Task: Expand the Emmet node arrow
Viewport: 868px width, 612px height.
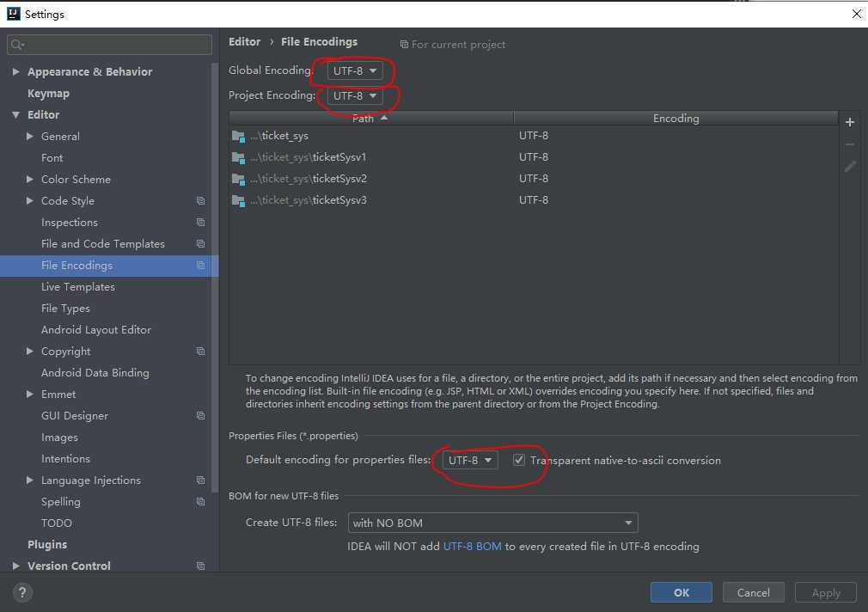Action: pyautogui.click(x=30, y=394)
